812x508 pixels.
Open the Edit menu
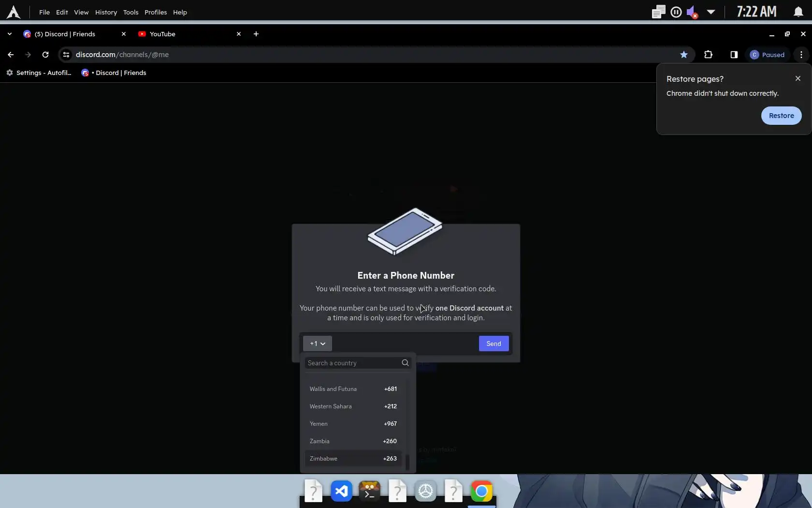62,12
